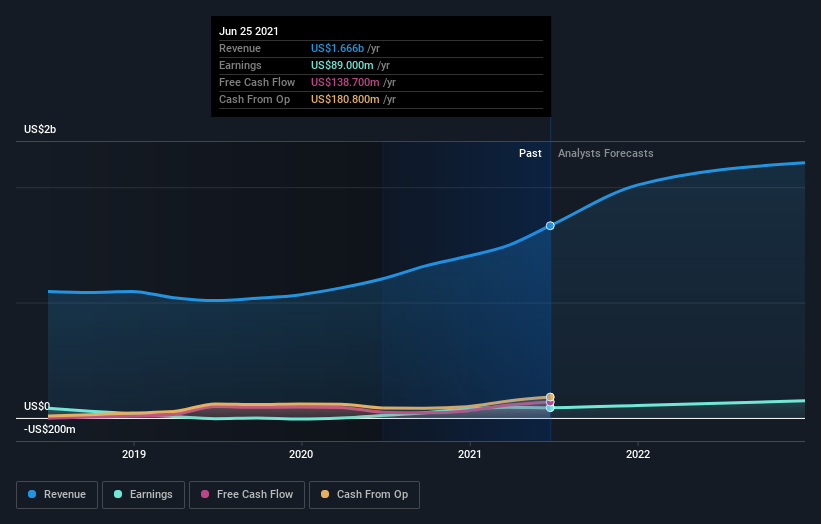Select the 2022 x-axis label
821x524 pixels.
[638, 454]
